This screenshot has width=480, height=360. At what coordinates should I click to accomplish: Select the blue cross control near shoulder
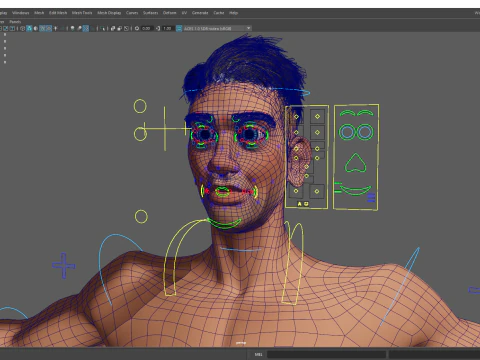point(64,266)
